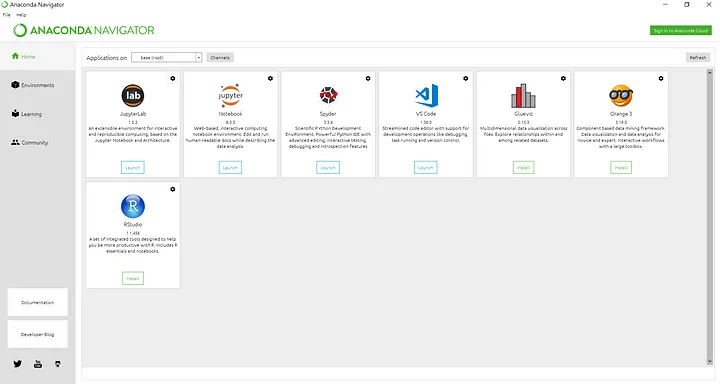Open the YouTube link icon

click(38, 364)
